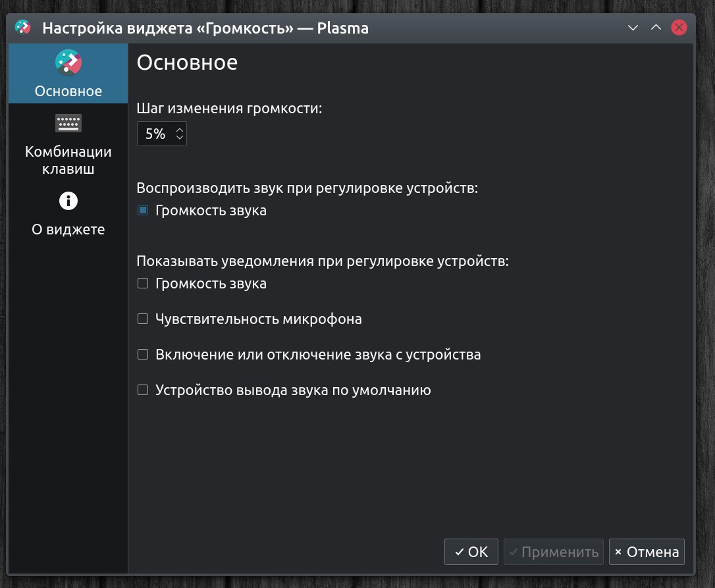Cancel with the Отмена button

point(647,552)
